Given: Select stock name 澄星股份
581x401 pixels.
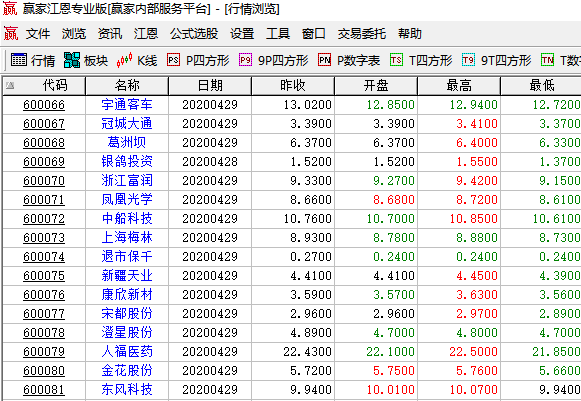Looking at the screenshot, I should (127, 332).
